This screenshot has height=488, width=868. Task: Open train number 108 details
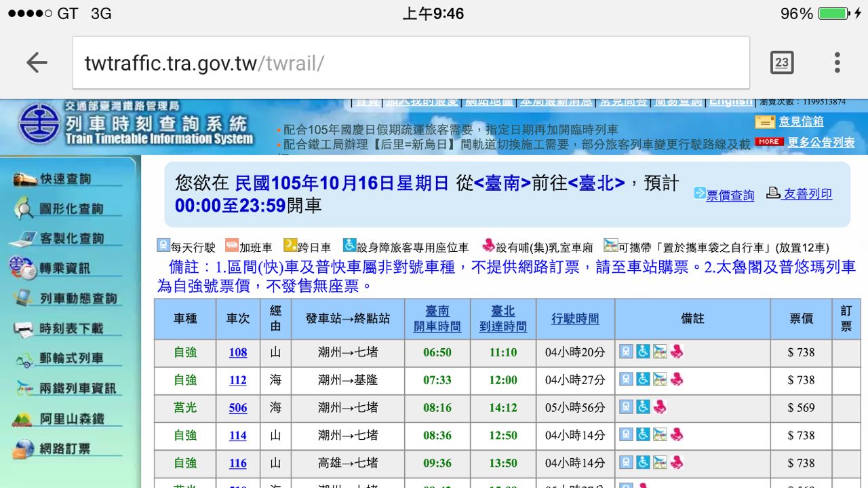point(238,352)
